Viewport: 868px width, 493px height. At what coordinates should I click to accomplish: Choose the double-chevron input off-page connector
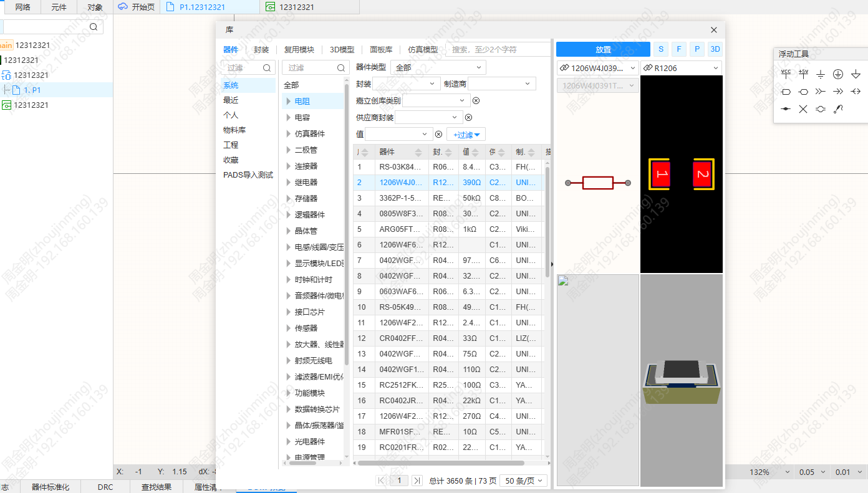coord(821,92)
